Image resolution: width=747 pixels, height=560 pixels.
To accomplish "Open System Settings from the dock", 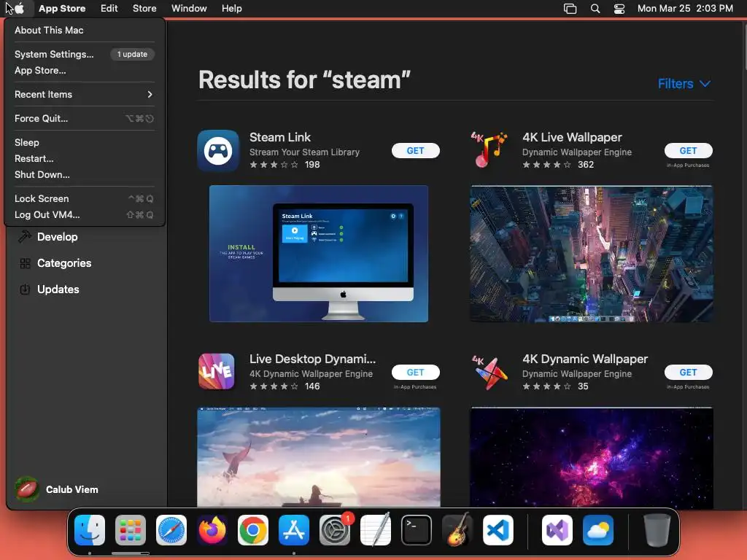I will pyautogui.click(x=335, y=530).
